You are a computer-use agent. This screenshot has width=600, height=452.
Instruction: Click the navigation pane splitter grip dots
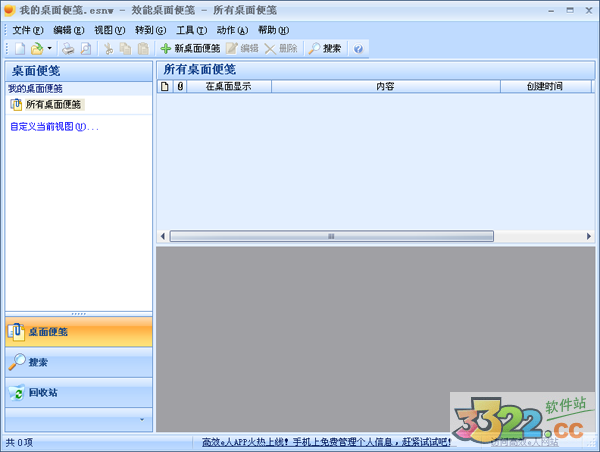[78, 314]
